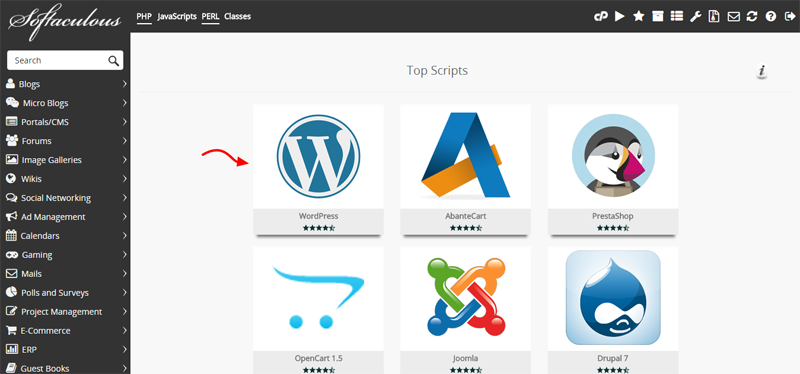Click the Joomla name label

tap(465, 358)
